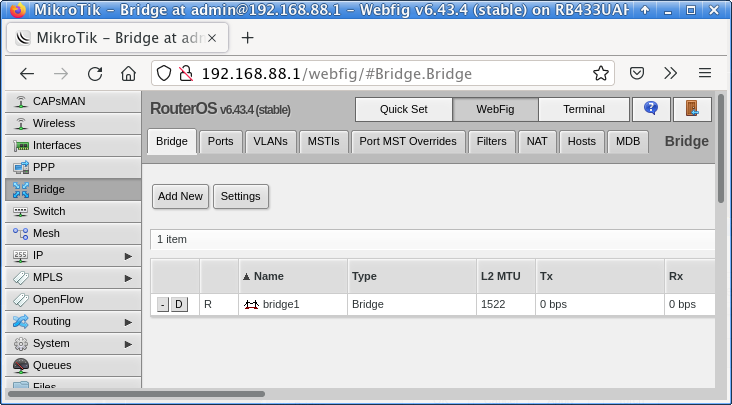Click the URL address bar
The width and height of the screenshot is (732, 405).
point(390,73)
